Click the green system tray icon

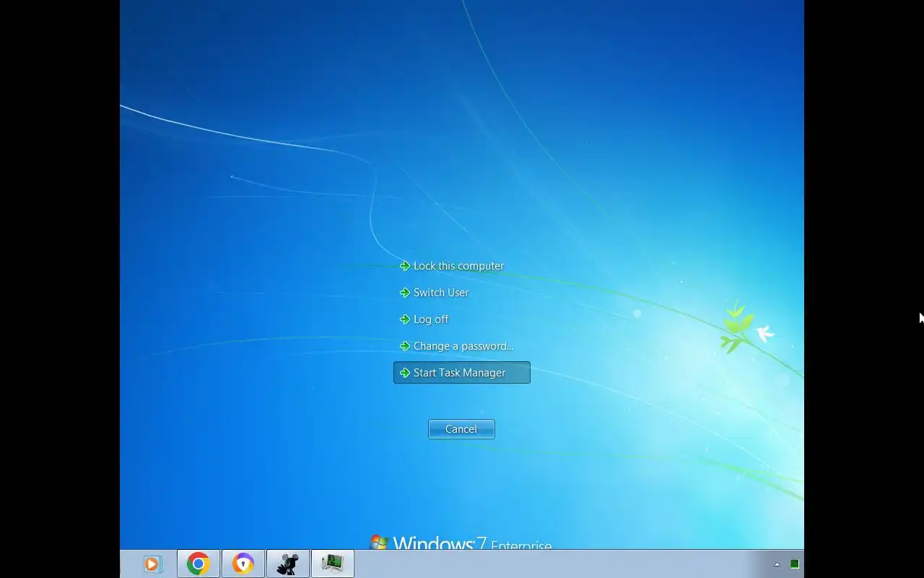click(795, 564)
